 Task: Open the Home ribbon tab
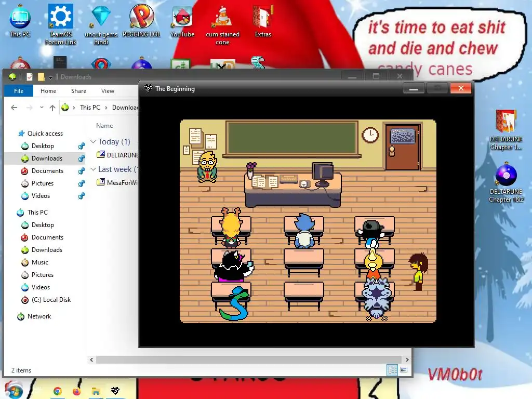coord(48,91)
